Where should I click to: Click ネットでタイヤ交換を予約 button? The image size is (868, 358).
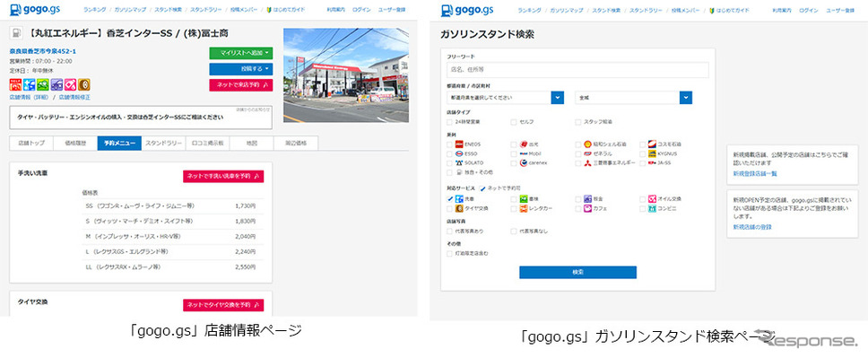223,305
